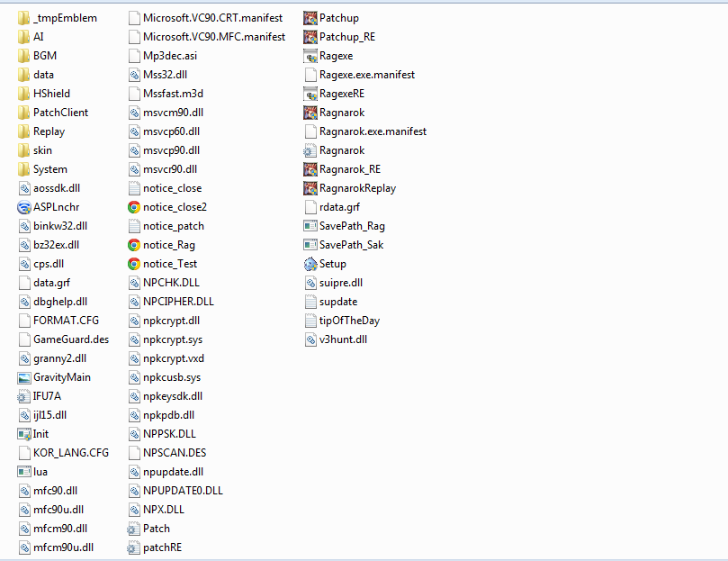Click the System folder name
728x561 pixels.
click(50, 169)
